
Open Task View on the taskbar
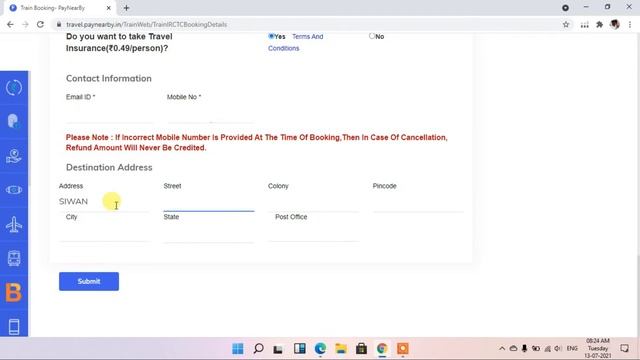coord(278,349)
